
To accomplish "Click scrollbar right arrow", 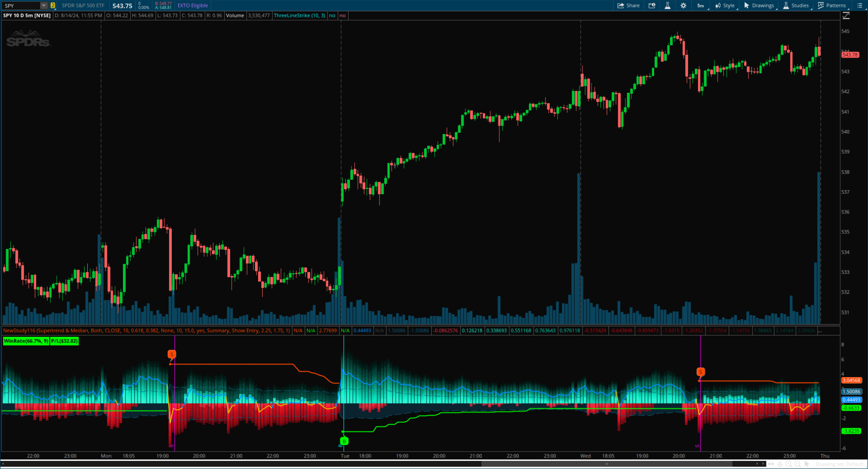I will point(763,464).
